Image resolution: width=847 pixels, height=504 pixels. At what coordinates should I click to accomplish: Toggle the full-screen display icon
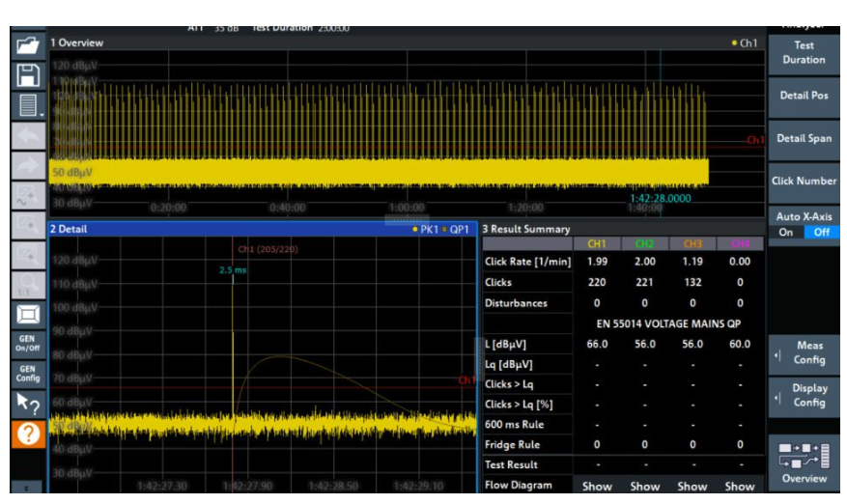tap(28, 315)
